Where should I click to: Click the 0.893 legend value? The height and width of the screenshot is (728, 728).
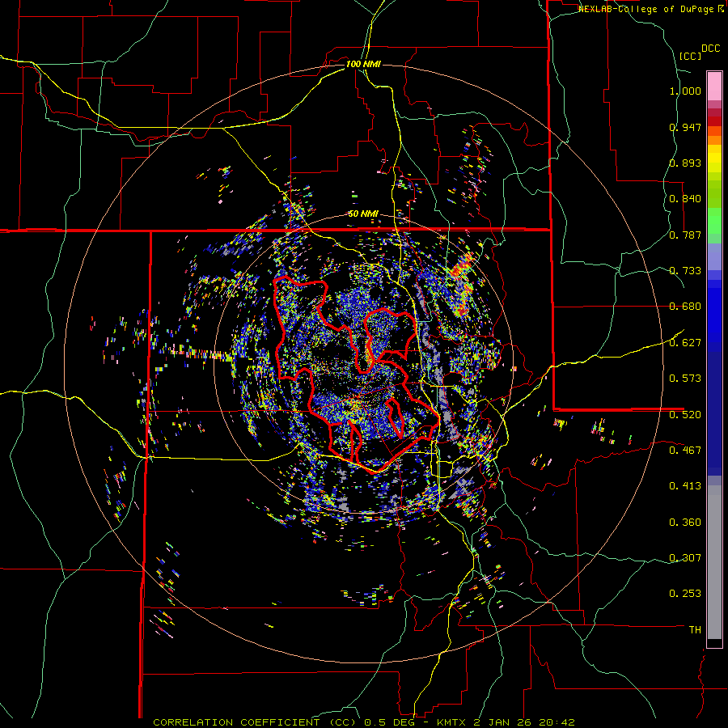coord(685,163)
